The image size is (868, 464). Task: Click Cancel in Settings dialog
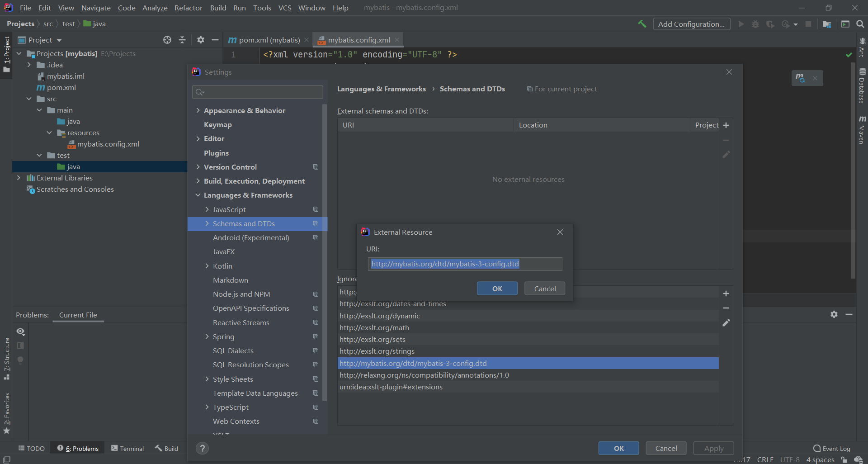click(x=666, y=448)
